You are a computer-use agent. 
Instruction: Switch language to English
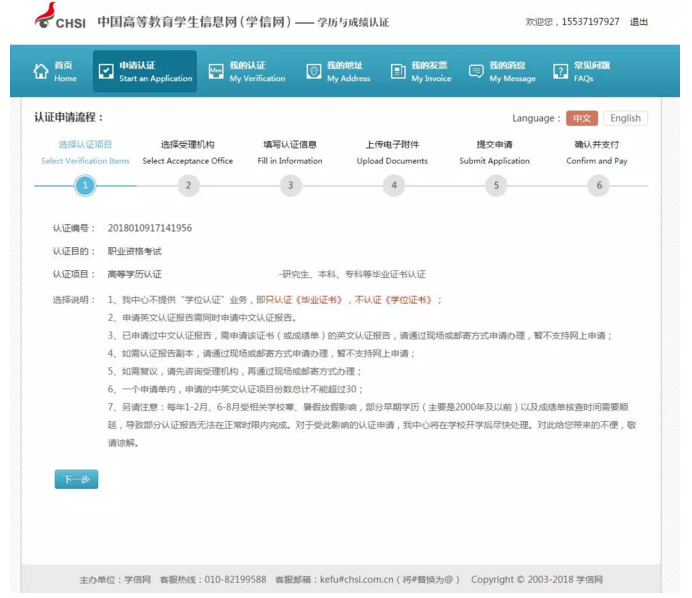[x=625, y=118]
